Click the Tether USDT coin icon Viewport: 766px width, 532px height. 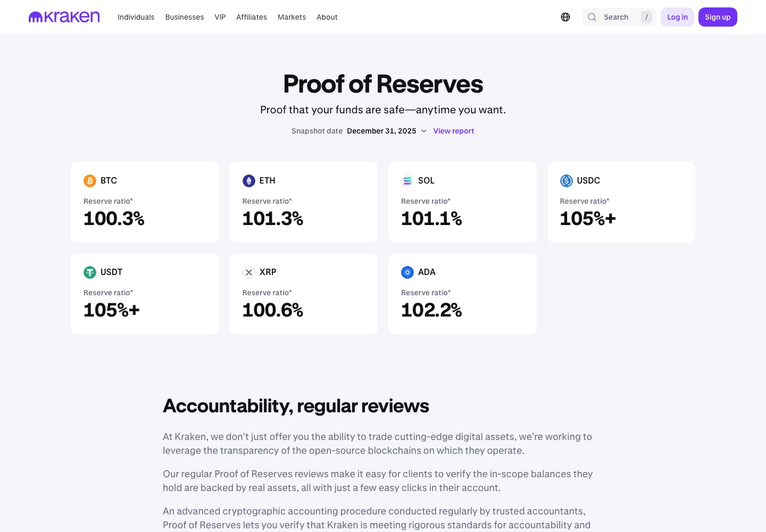(90, 272)
